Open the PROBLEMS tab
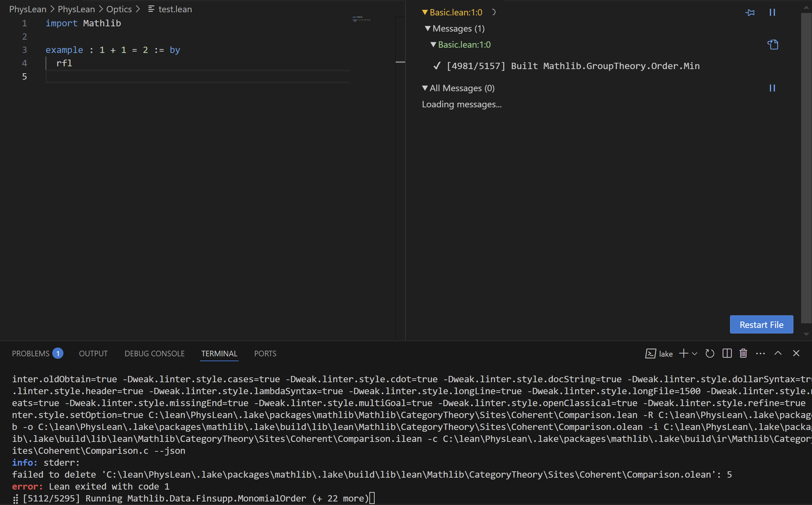Screen dimensions: 812x505 (x=31, y=353)
